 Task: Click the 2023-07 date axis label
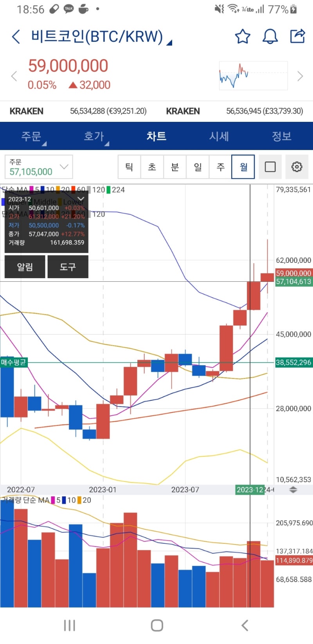point(185,490)
